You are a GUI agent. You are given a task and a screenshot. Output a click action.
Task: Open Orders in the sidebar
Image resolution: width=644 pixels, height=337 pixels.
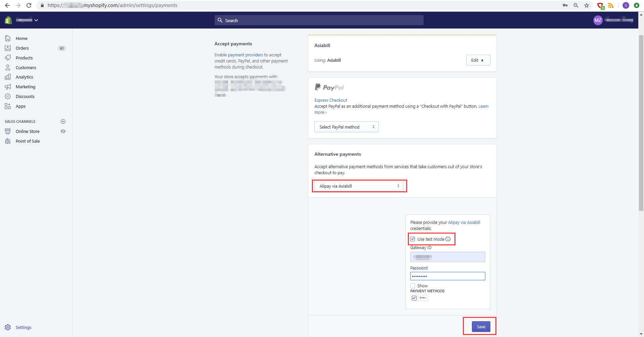(x=22, y=48)
